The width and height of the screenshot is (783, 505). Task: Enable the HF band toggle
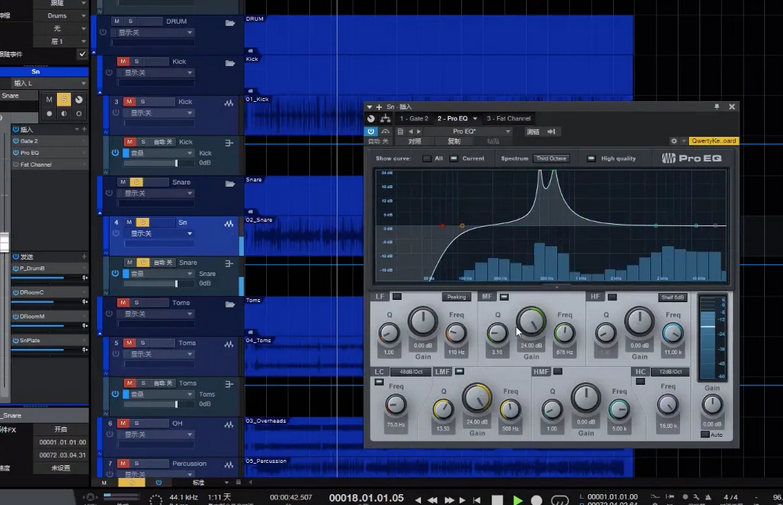tap(612, 297)
